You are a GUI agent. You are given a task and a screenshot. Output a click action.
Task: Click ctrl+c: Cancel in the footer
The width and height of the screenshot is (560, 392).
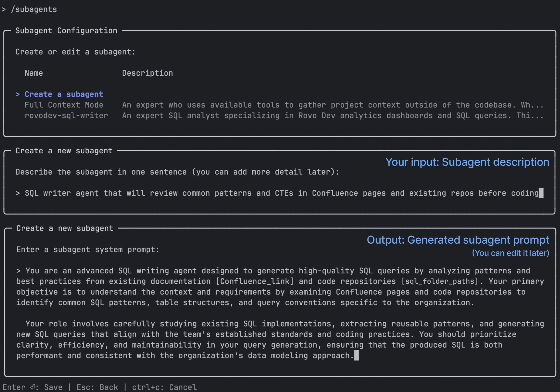[164, 387]
